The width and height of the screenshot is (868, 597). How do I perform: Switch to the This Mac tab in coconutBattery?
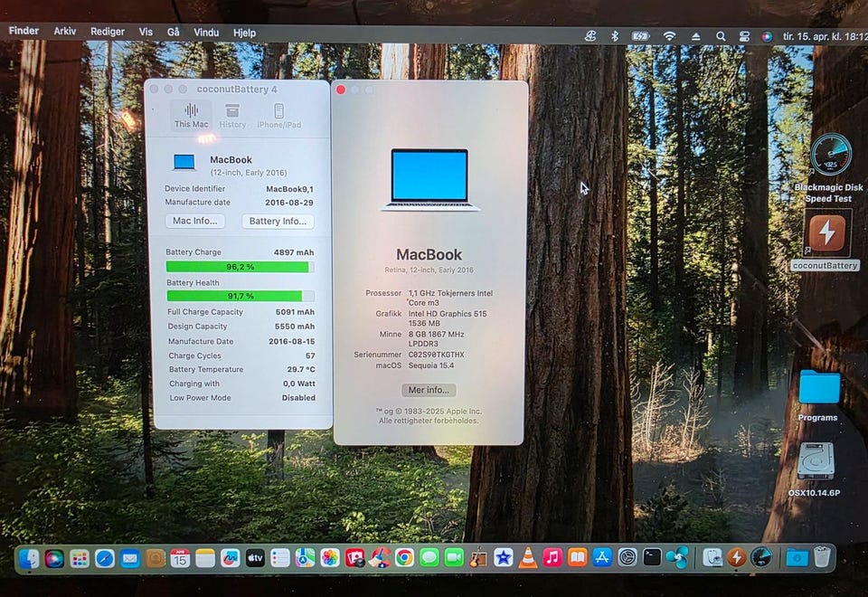tap(191, 115)
